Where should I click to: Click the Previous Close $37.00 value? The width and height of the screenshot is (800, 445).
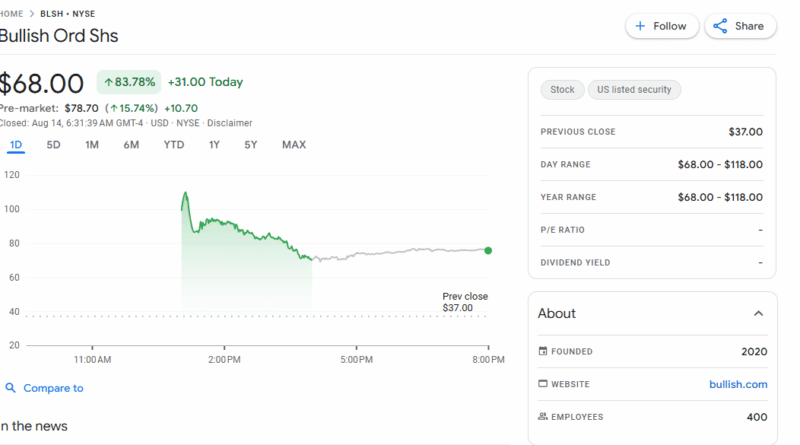tap(745, 132)
